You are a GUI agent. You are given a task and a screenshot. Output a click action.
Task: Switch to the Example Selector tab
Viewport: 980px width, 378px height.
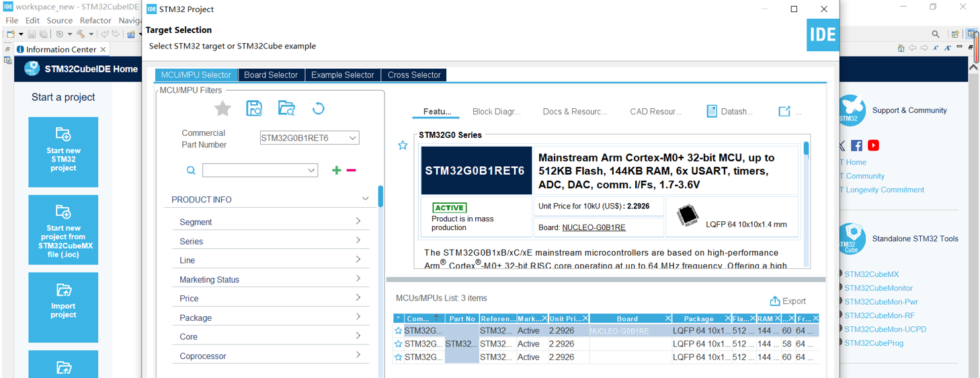[343, 75]
